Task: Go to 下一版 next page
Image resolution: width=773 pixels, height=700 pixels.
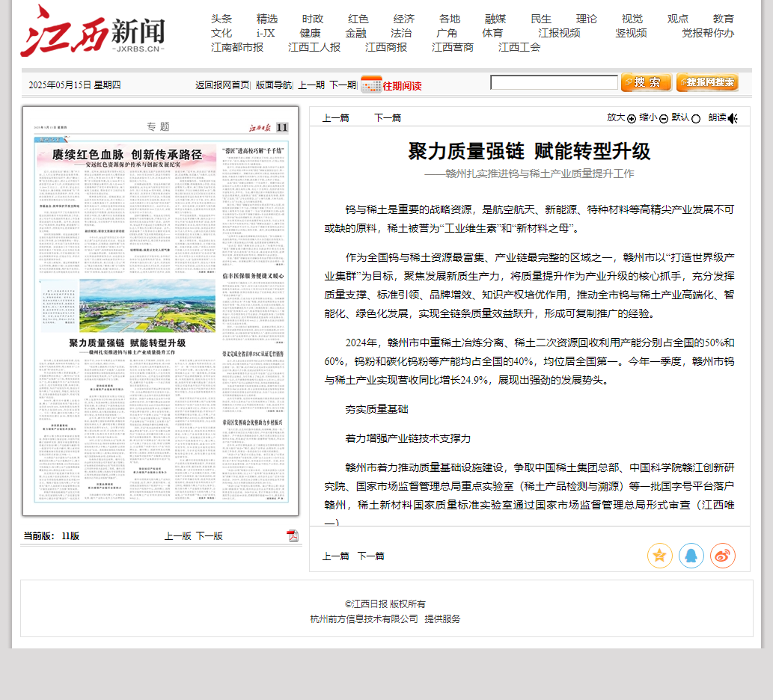Action: tap(210, 536)
